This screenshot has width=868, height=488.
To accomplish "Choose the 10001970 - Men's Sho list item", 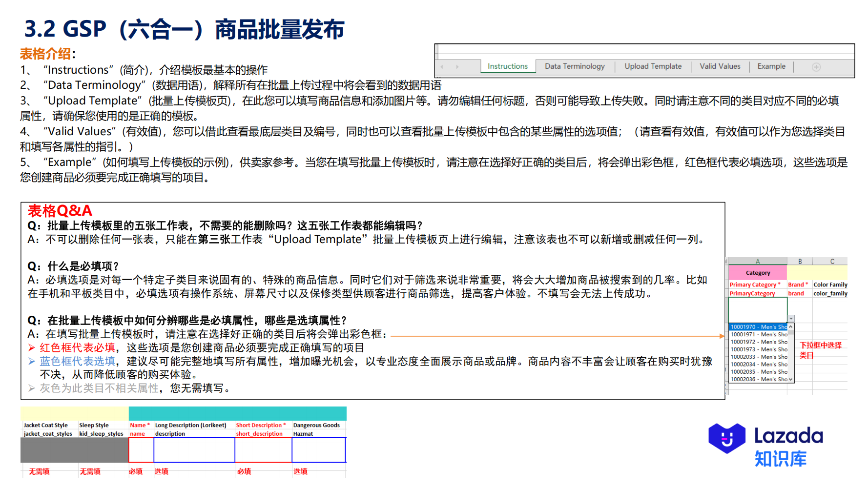I will click(x=758, y=327).
